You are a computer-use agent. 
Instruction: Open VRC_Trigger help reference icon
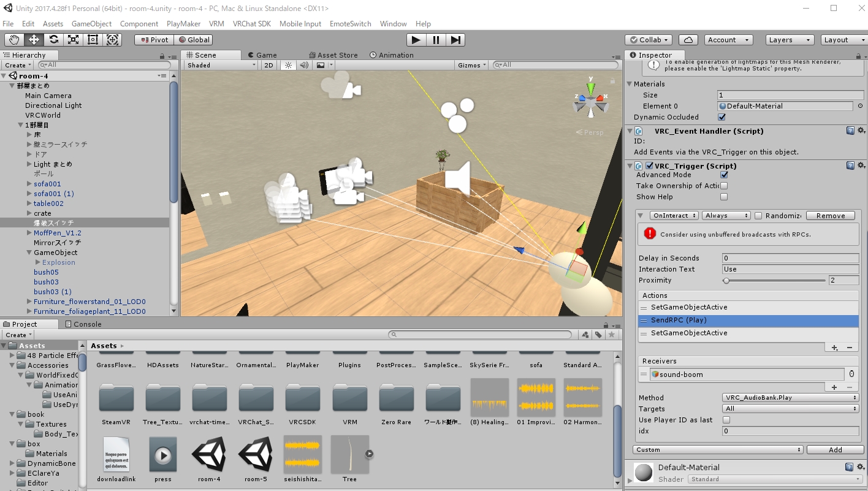[850, 166]
